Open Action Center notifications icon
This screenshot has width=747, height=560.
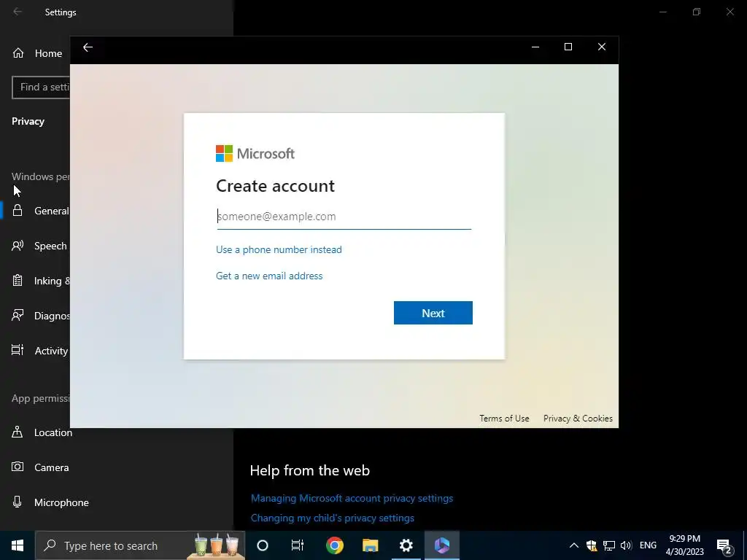coord(724,546)
